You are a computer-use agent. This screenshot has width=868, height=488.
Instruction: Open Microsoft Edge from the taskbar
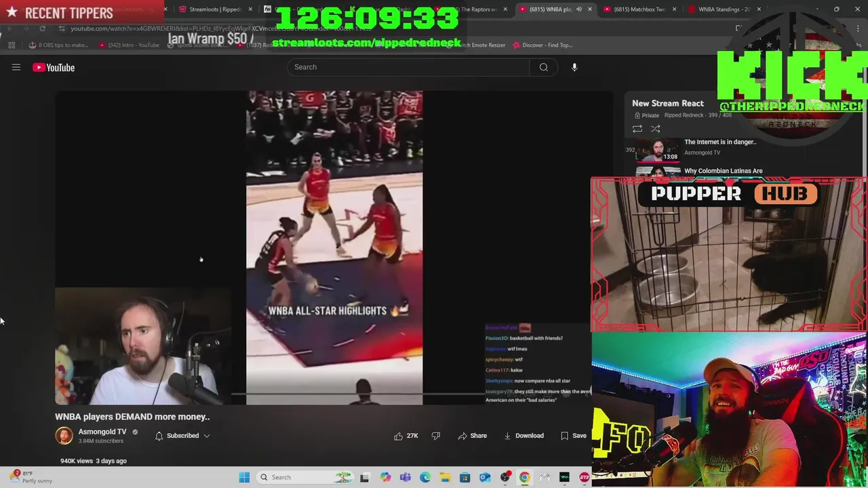tap(425, 477)
